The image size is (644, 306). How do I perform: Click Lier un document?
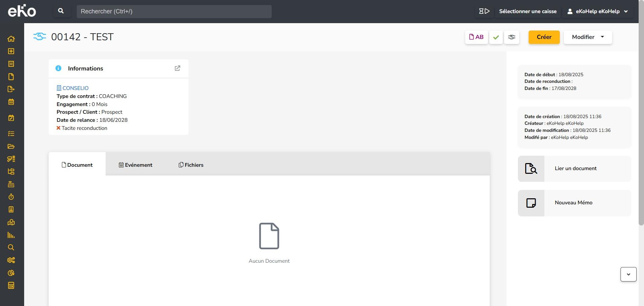click(x=575, y=168)
